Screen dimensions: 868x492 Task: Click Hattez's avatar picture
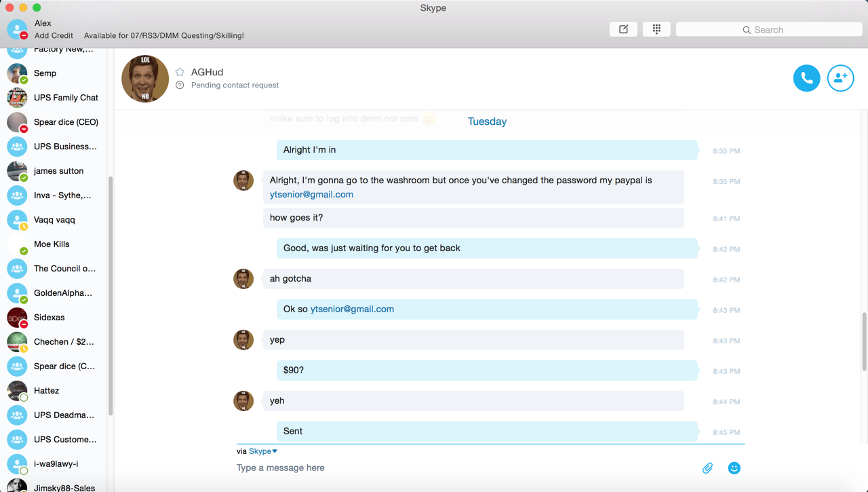pos(17,391)
